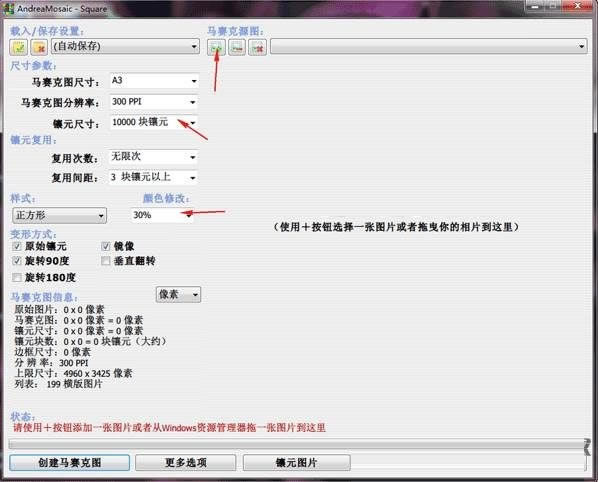Toggle the 镜像 checkbox
This screenshot has height=482, width=598.
pyautogui.click(x=106, y=246)
